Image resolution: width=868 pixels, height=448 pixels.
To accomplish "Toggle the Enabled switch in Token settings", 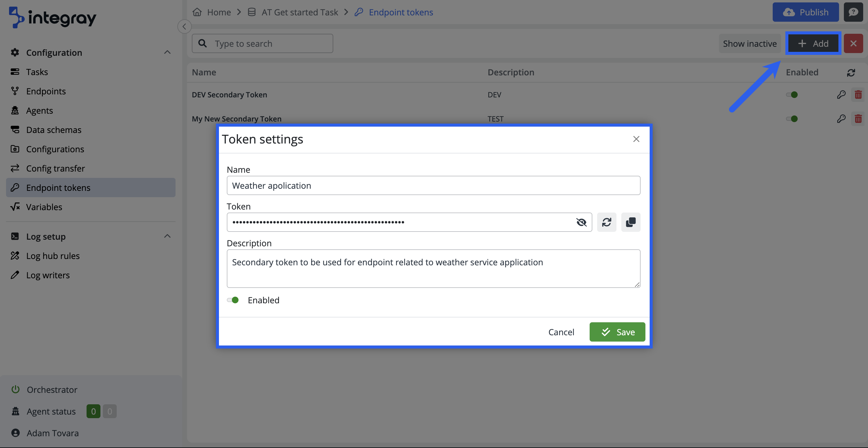I will 233,300.
